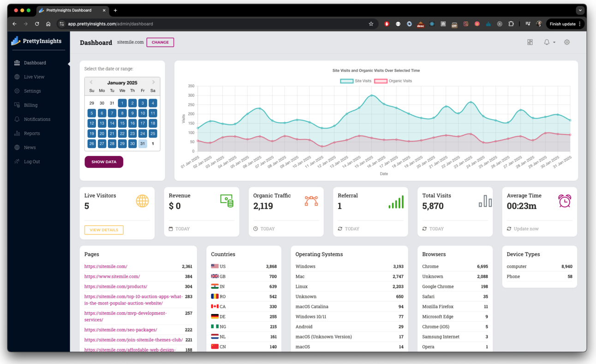Open News from the sidebar
Screen dimensions: 596x364
pyautogui.click(x=29, y=147)
